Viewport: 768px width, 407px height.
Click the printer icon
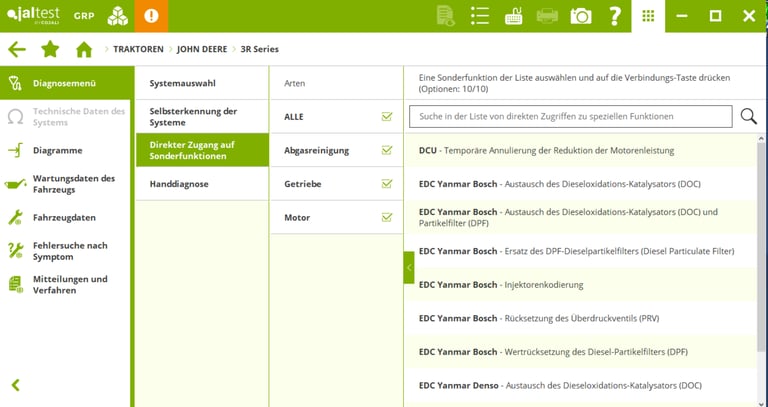547,16
